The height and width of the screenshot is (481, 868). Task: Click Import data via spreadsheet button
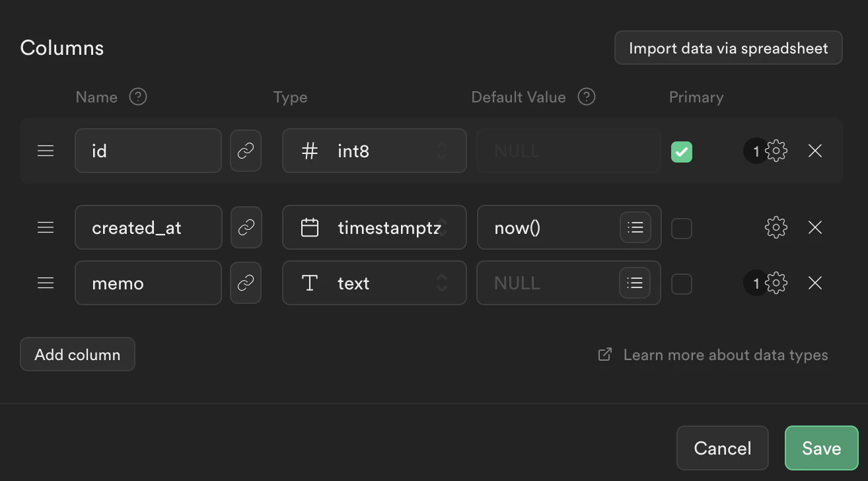click(x=728, y=48)
